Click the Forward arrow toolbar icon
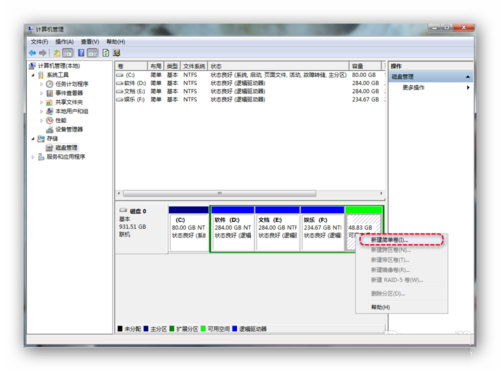Screen dimensions: 500x371 pyautogui.click(x=43, y=53)
